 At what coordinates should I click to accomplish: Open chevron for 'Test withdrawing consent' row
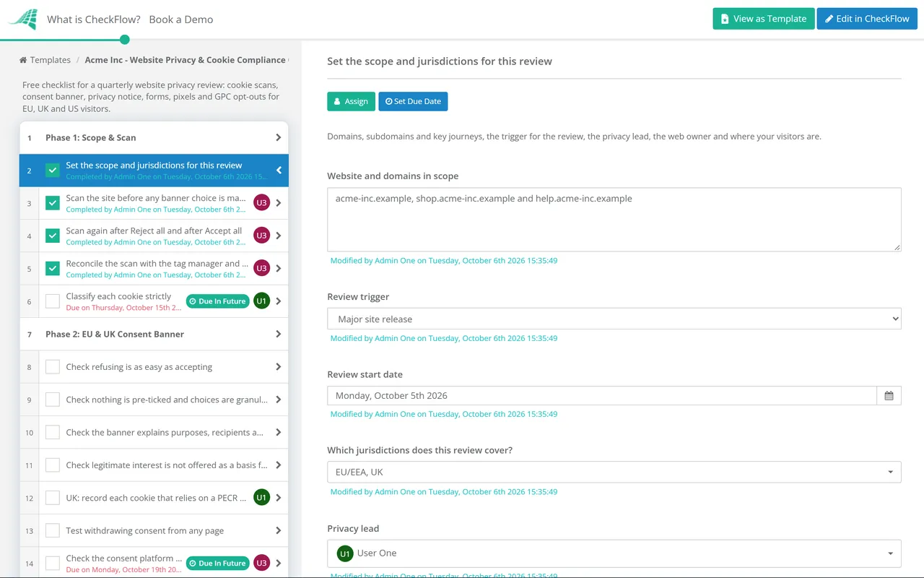pos(279,530)
